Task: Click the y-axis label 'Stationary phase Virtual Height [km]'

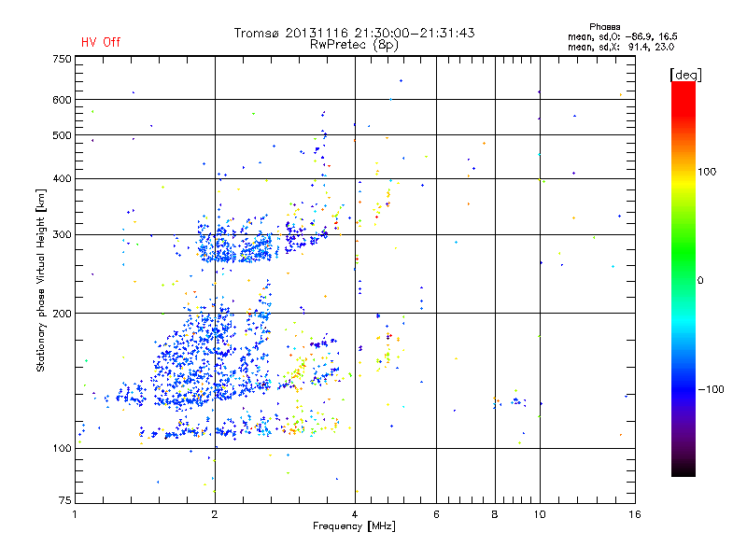Action: (x=41, y=280)
